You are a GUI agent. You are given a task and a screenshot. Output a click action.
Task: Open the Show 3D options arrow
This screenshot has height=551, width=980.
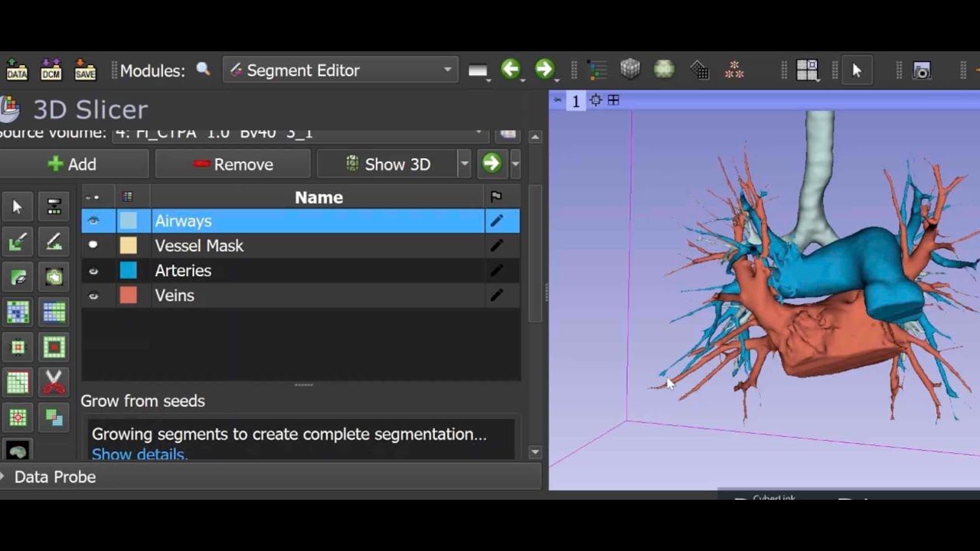464,164
